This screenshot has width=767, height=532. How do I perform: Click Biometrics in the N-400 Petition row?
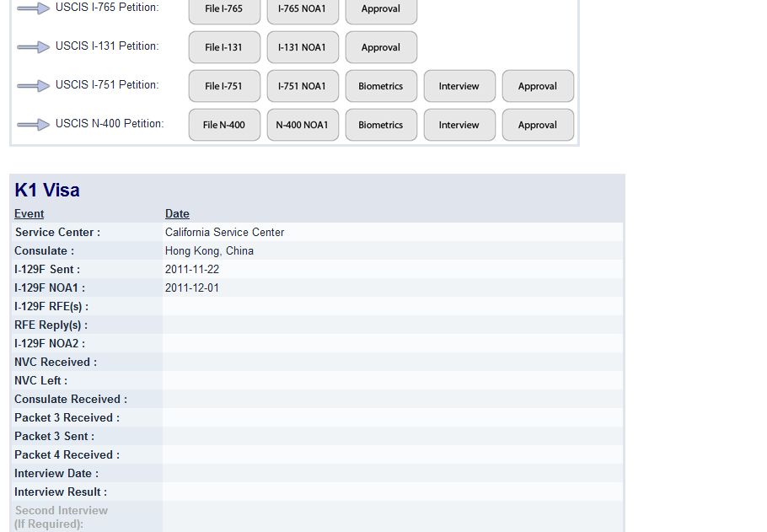[381, 125]
